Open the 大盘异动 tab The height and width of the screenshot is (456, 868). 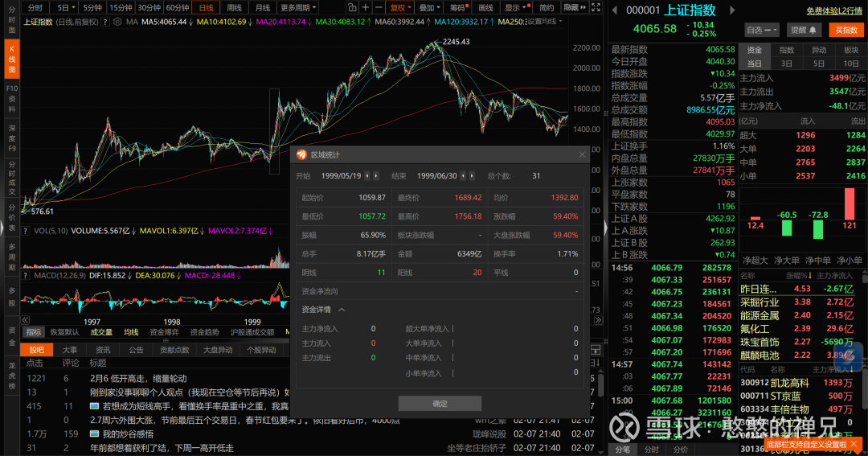click(x=218, y=350)
